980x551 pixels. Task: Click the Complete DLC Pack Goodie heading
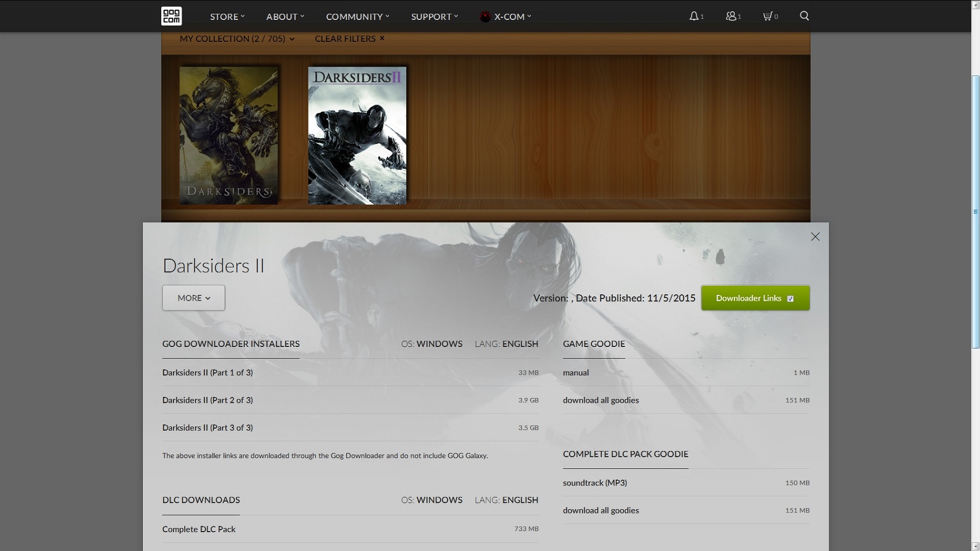click(x=625, y=454)
